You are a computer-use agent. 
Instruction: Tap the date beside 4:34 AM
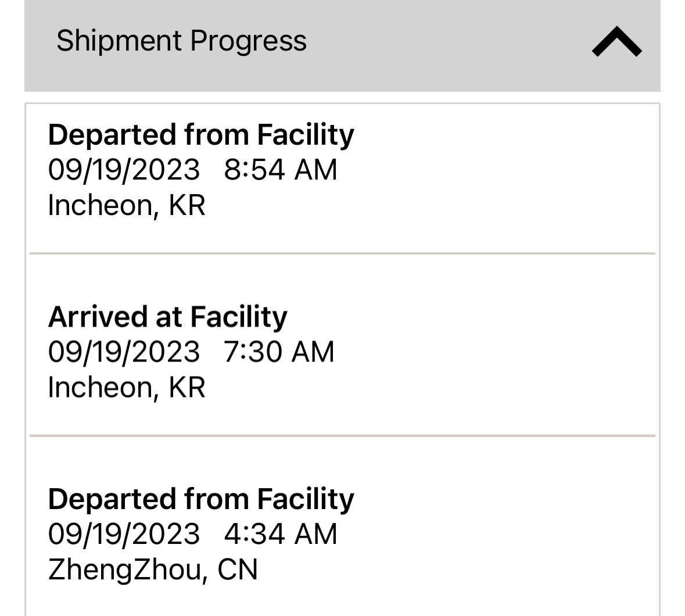pyautogui.click(x=124, y=534)
